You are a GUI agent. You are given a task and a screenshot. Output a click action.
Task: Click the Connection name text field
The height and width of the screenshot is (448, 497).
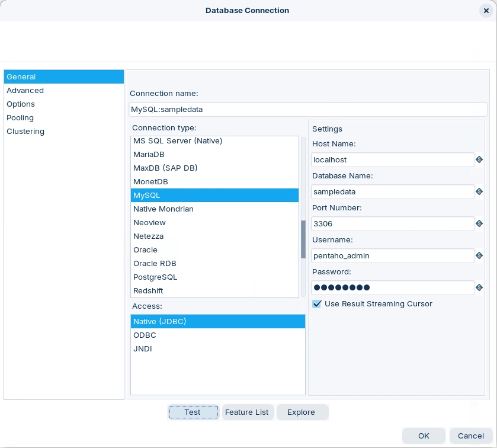[x=307, y=110]
